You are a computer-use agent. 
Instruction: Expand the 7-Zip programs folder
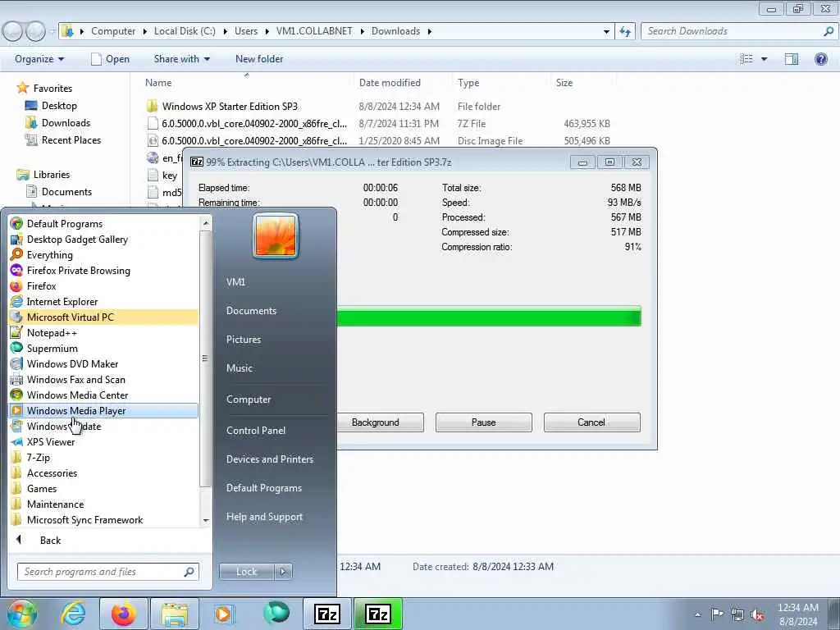coord(38,458)
